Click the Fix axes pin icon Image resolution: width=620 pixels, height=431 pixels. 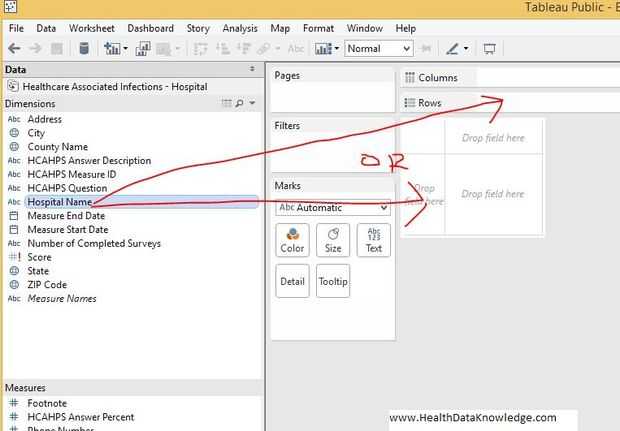point(426,49)
